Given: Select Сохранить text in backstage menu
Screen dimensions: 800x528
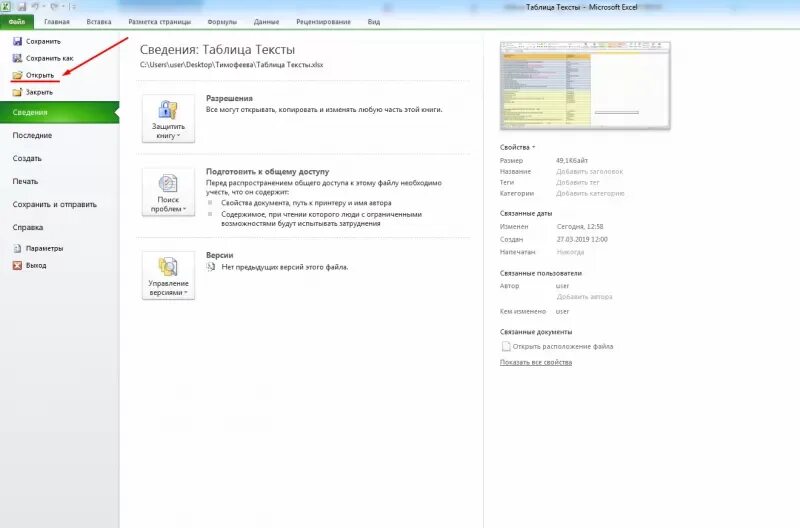Looking at the screenshot, I should (43, 41).
